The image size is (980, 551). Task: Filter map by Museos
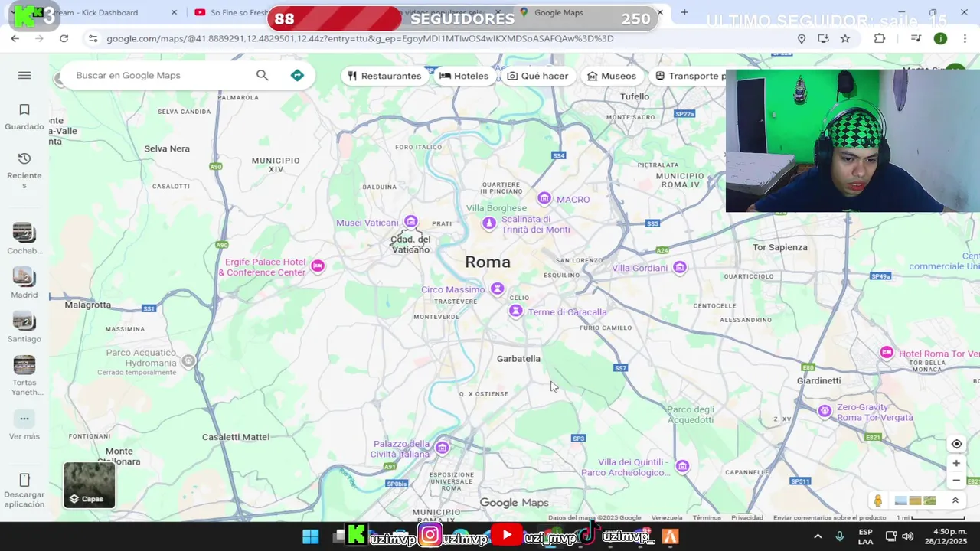coord(611,76)
